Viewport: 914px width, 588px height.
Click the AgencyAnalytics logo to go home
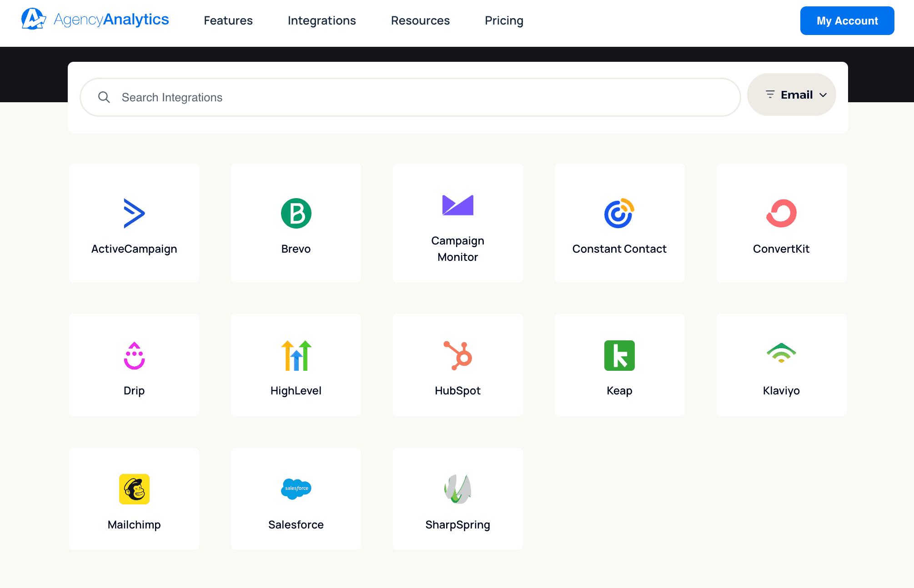(95, 20)
